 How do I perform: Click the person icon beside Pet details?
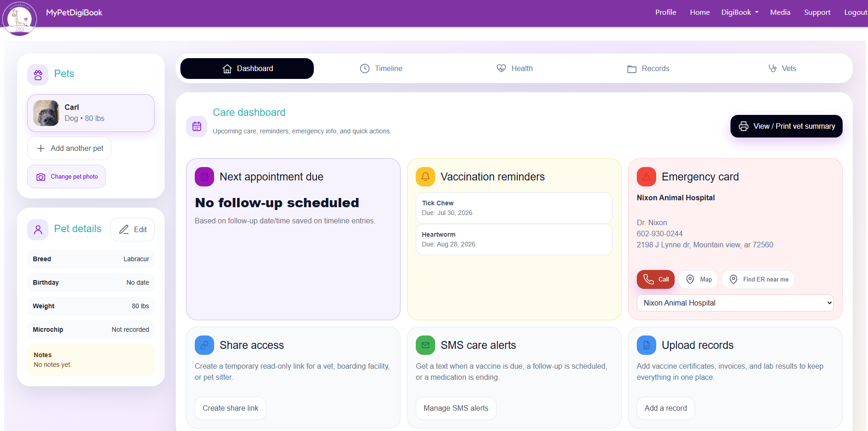(x=38, y=230)
